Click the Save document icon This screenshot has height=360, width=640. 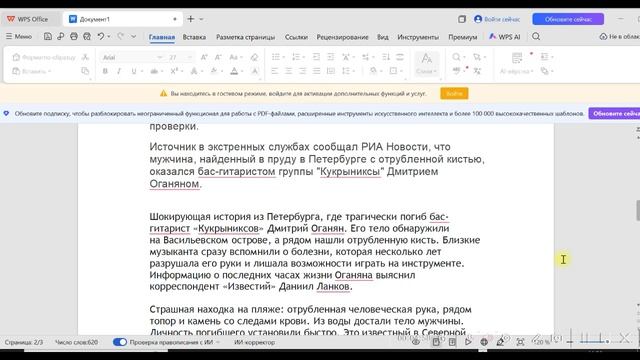click(48, 37)
